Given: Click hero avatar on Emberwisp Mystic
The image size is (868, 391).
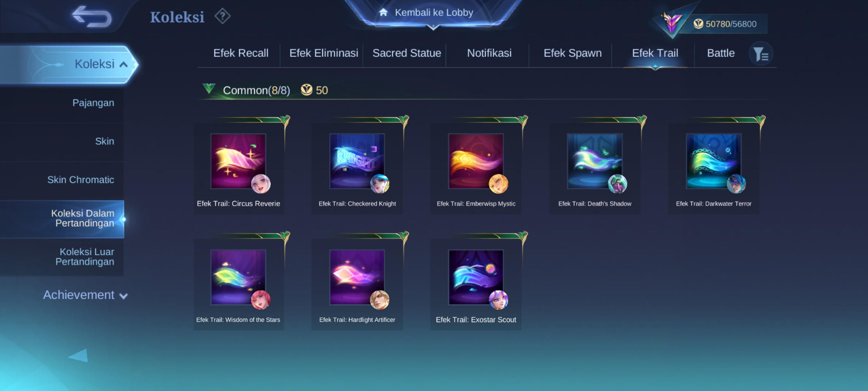Looking at the screenshot, I should pos(498,184).
